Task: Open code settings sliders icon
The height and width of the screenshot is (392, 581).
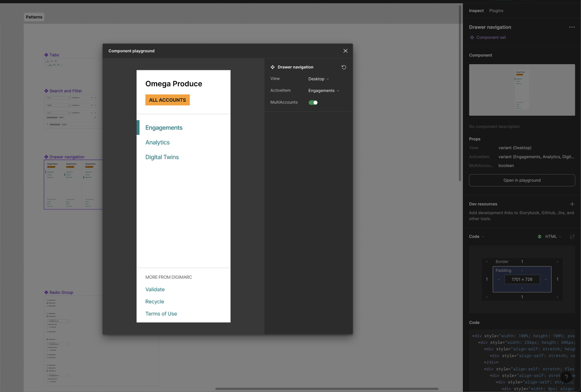Action: coord(572,237)
